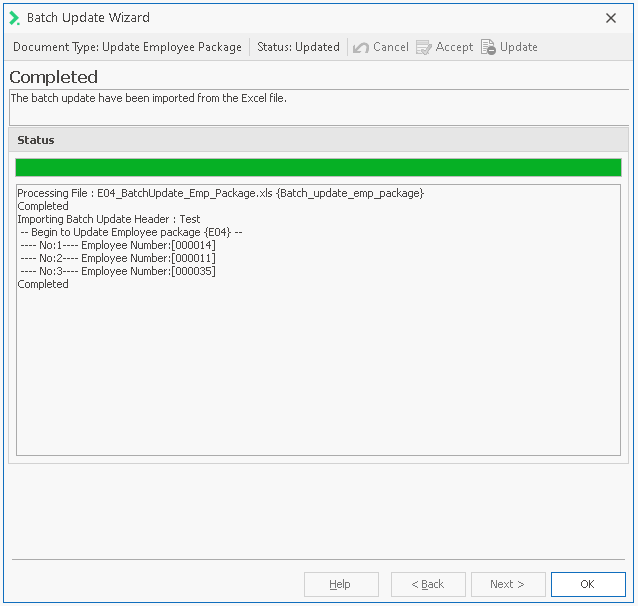This screenshot has height=606, width=638.
Task: Click the green progress bar
Action: click(x=318, y=167)
